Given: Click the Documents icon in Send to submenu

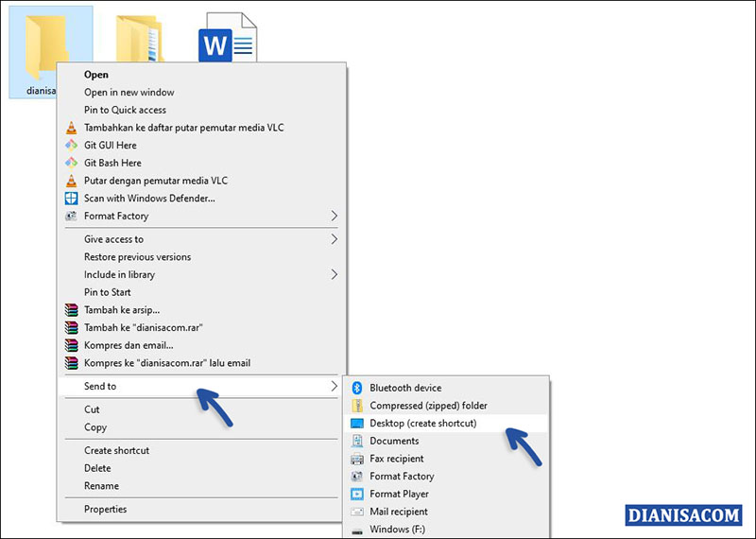Looking at the screenshot, I should click(357, 441).
